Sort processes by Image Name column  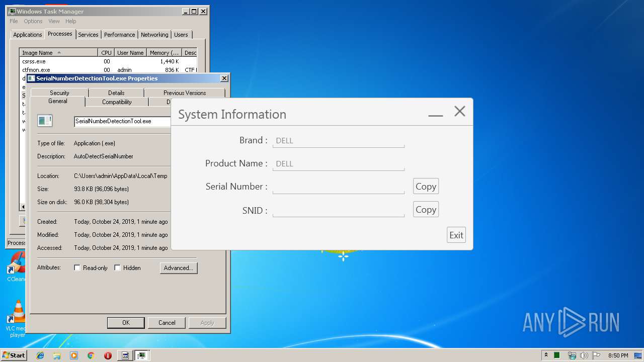[x=58, y=53]
